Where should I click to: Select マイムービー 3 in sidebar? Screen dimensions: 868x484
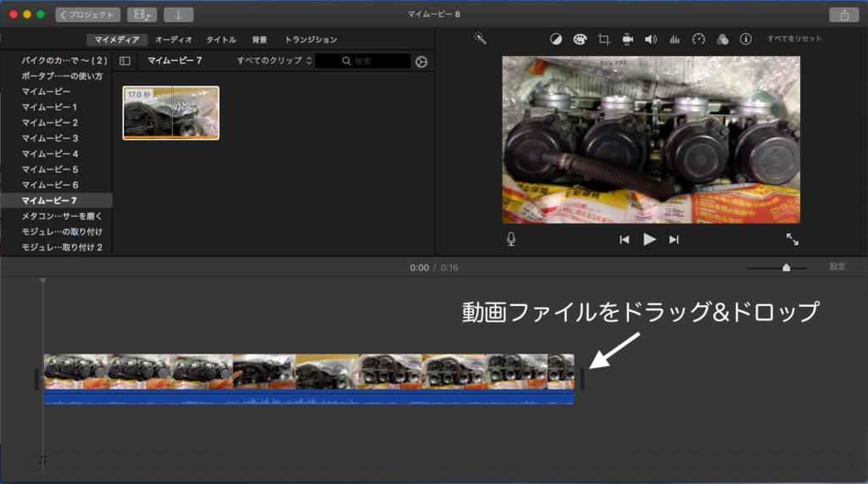50,138
